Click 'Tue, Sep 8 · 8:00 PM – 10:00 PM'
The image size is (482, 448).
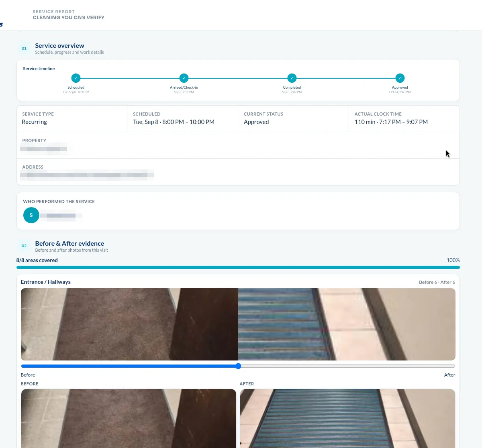pyautogui.click(x=174, y=122)
